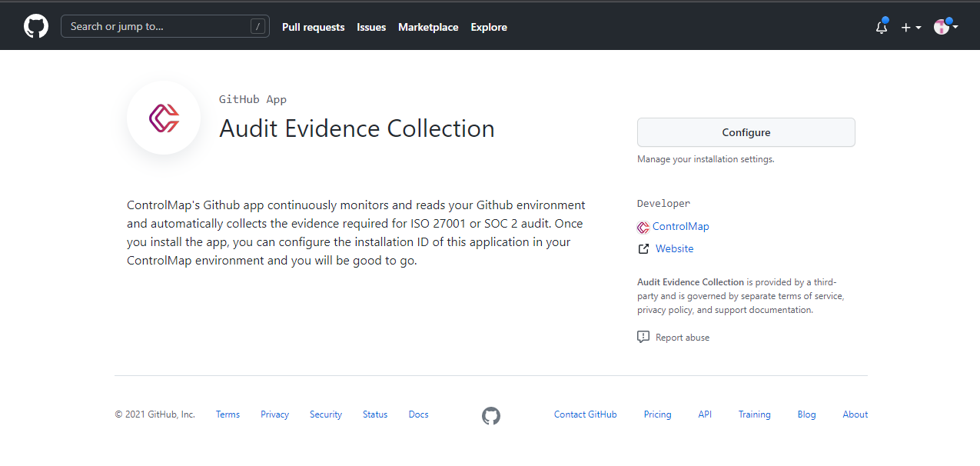Click your profile avatar in the header
The height and width of the screenshot is (466, 980).
[941, 27]
